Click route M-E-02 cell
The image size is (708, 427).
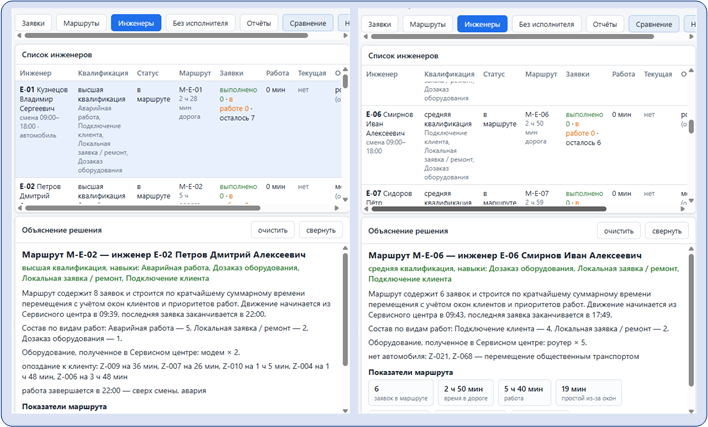click(x=191, y=186)
